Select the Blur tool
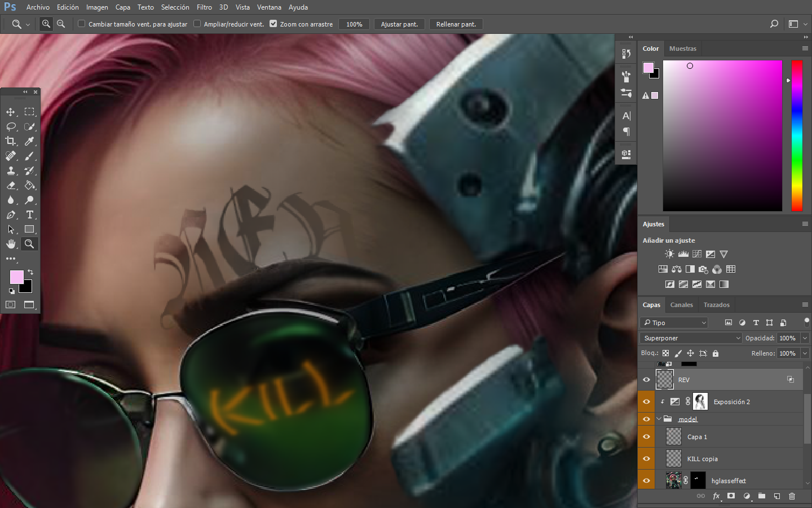 [x=11, y=200]
